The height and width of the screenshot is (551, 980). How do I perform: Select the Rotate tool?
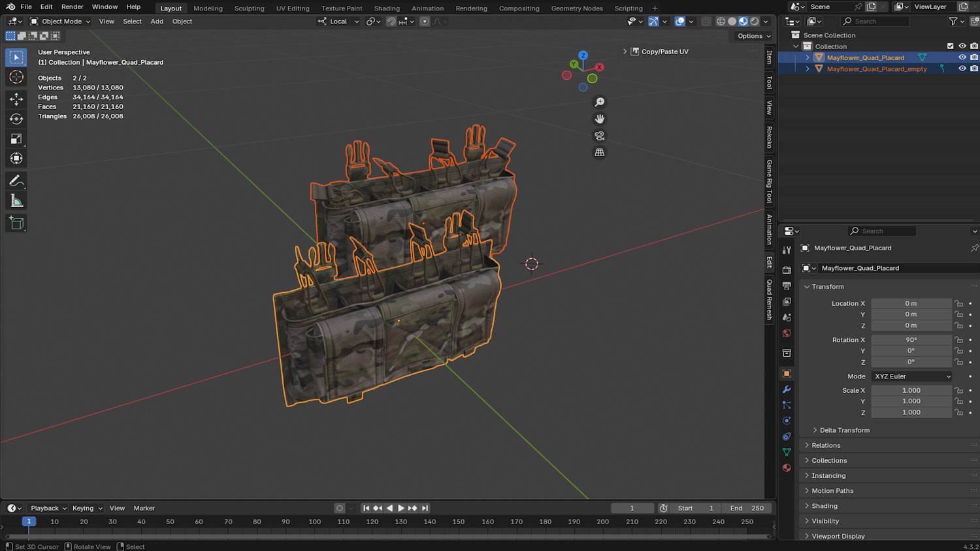coord(16,119)
